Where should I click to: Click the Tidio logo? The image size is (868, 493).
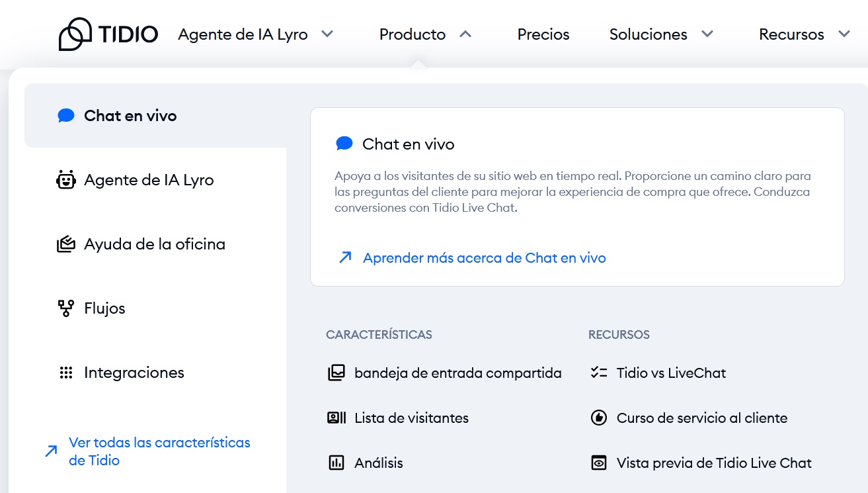(108, 34)
